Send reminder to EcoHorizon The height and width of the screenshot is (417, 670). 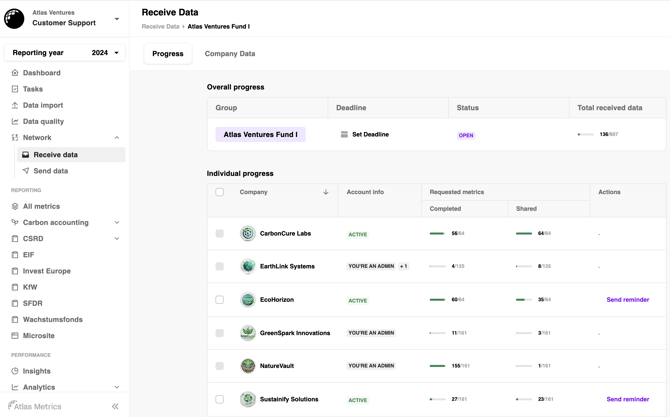(627, 300)
